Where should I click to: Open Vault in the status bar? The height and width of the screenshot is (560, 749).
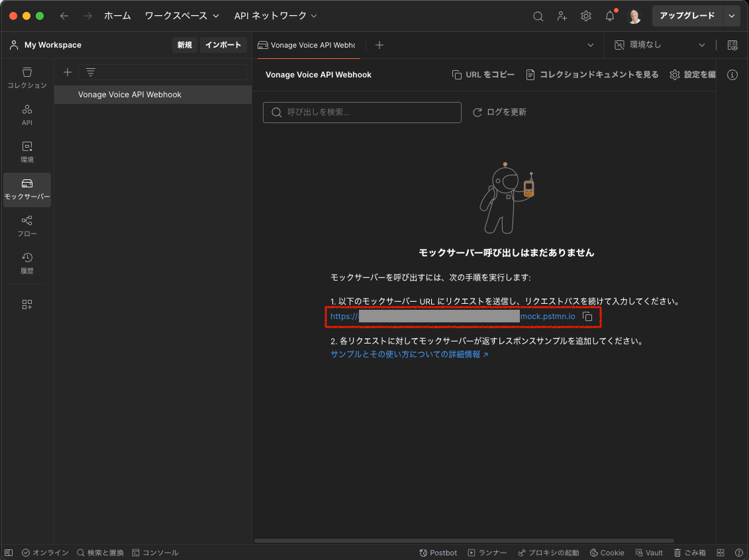[649, 553]
